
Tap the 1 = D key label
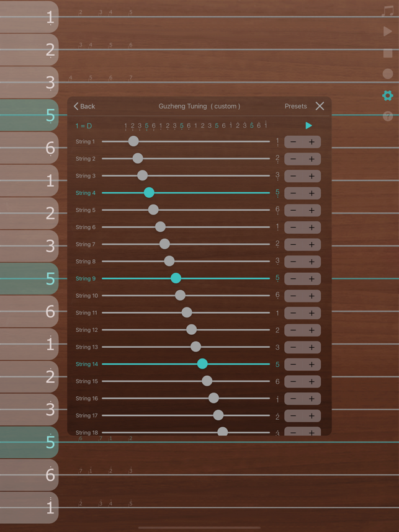click(84, 126)
